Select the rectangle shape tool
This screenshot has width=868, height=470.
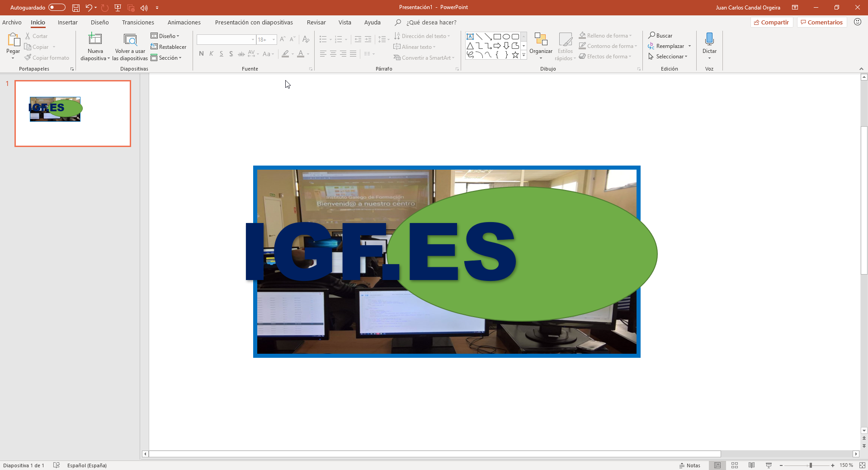tap(497, 37)
